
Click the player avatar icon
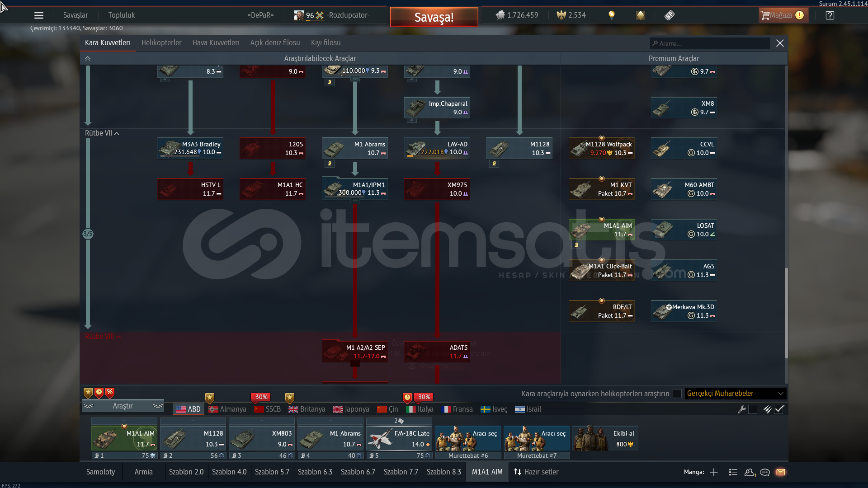click(x=299, y=15)
